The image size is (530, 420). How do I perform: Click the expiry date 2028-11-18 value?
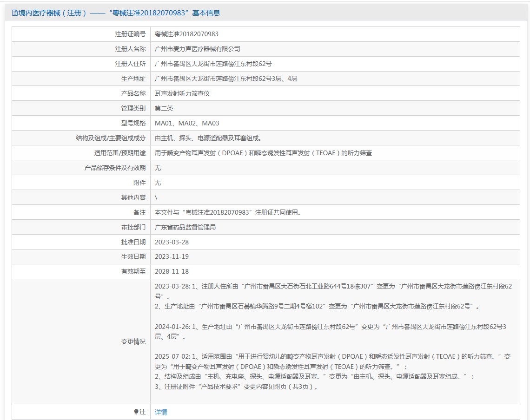(x=172, y=271)
